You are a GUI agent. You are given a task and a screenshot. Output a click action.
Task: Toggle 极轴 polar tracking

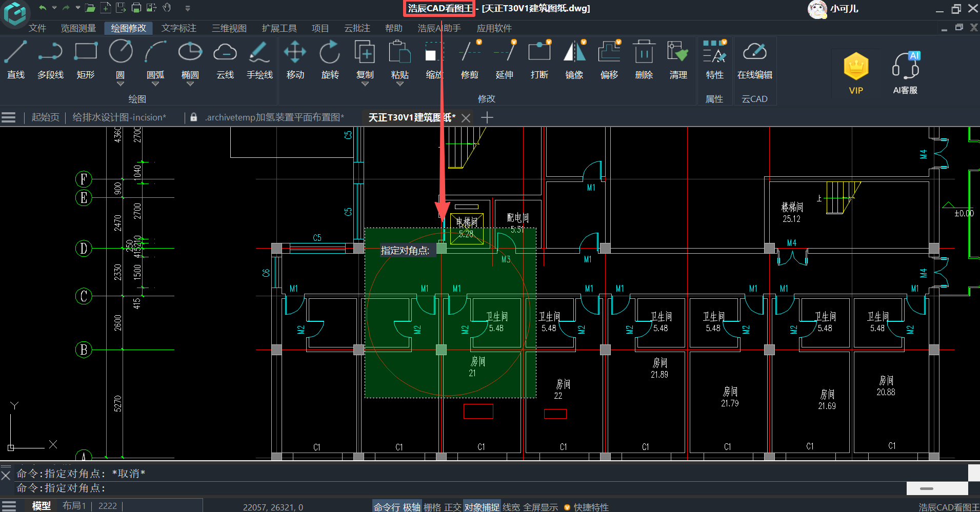pyautogui.click(x=412, y=507)
